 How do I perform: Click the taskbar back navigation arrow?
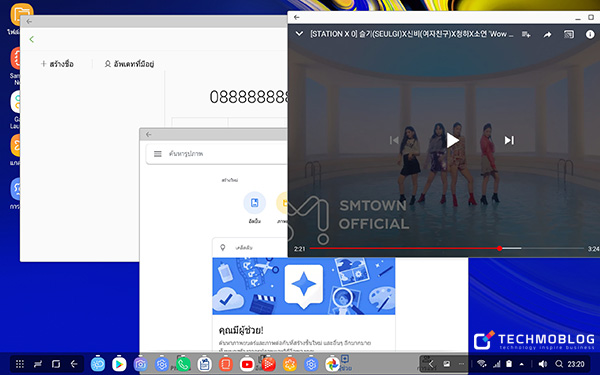click(x=74, y=364)
